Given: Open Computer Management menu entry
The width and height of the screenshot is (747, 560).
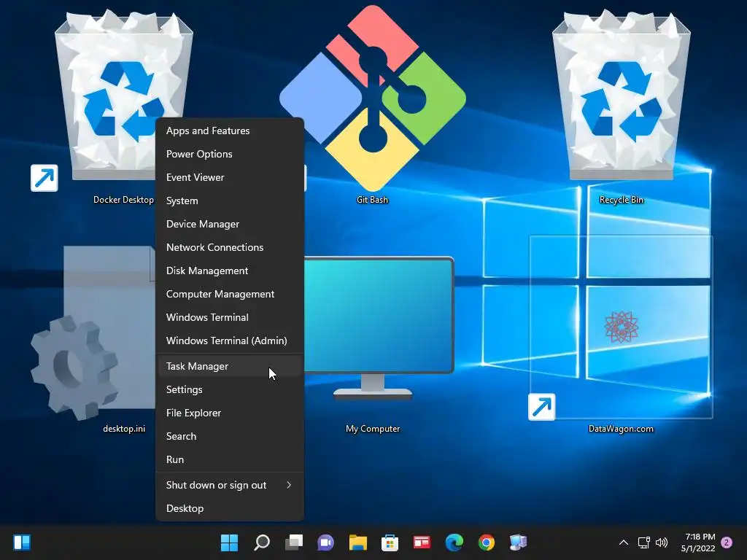Looking at the screenshot, I should coord(230,294).
